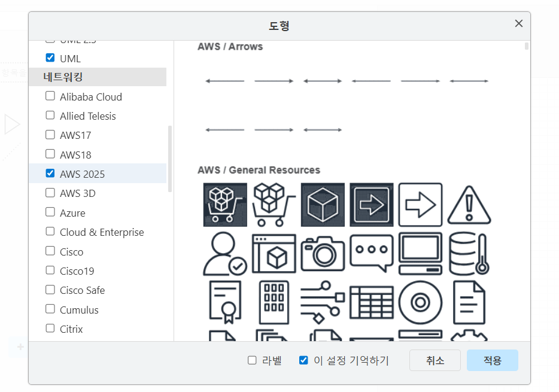Choose the text document icon
This screenshot has height=392, width=559.
[x=469, y=303]
